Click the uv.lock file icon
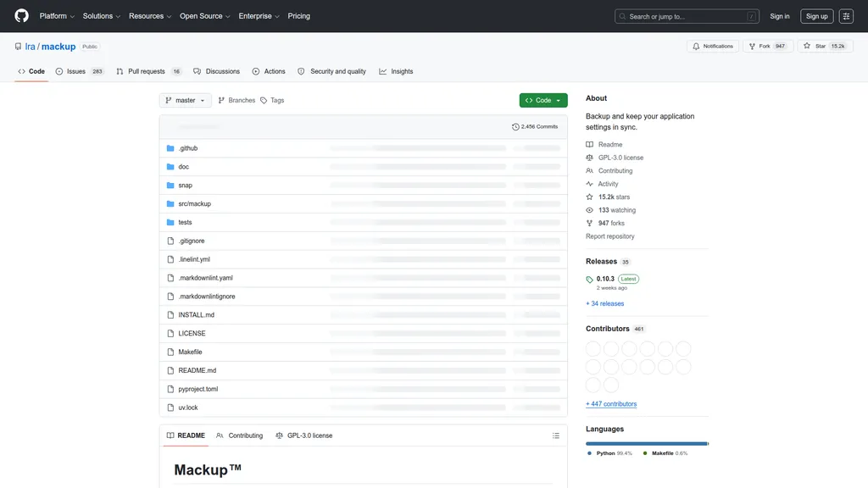 tap(170, 408)
